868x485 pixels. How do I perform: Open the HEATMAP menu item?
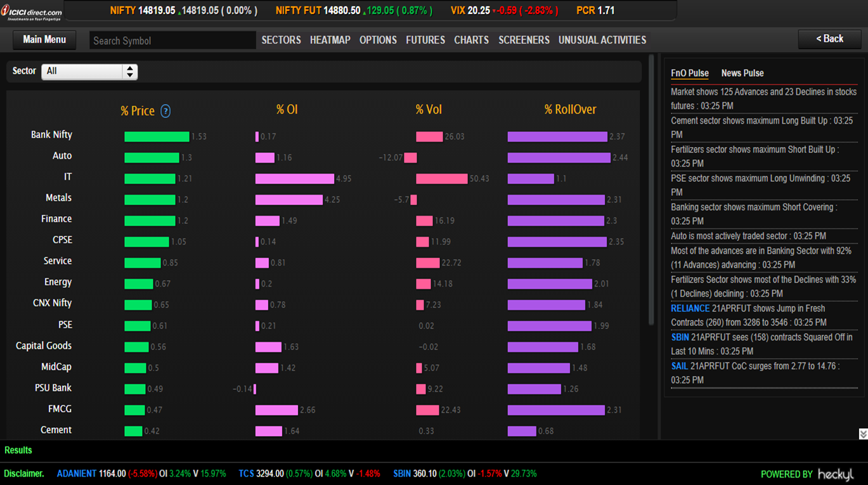click(330, 40)
